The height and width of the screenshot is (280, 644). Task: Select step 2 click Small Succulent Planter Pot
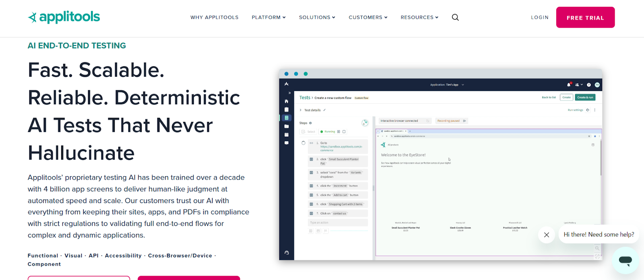click(x=338, y=161)
